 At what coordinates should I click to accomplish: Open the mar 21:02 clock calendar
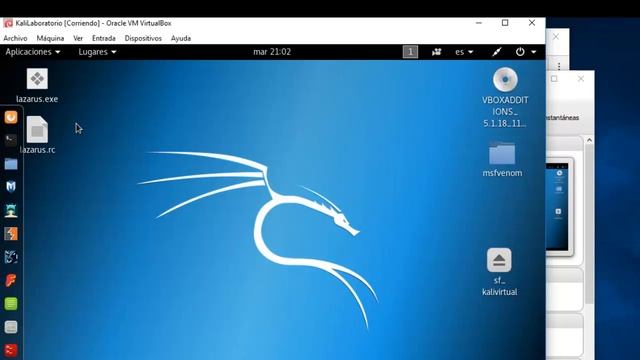tap(272, 52)
